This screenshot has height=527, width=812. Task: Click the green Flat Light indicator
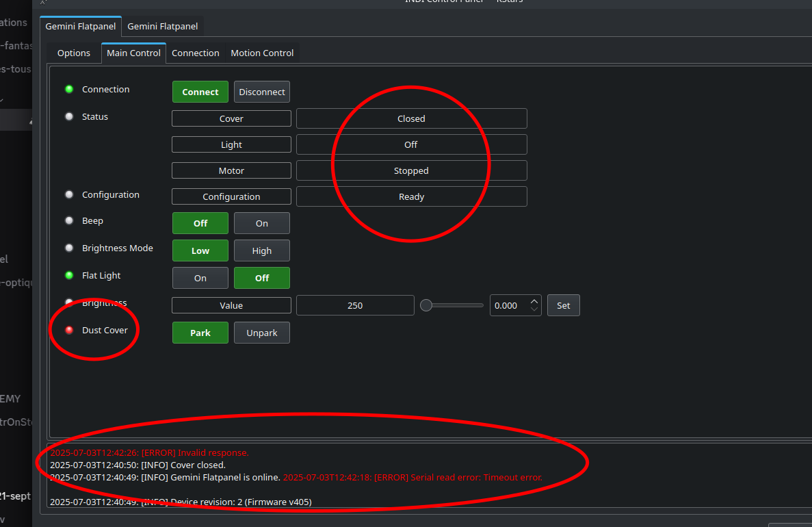point(69,275)
